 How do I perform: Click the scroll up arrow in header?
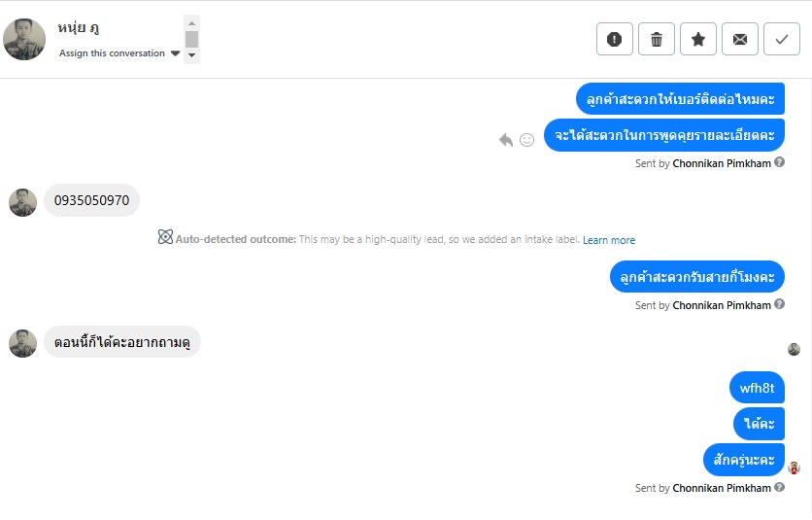(x=191, y=21)
